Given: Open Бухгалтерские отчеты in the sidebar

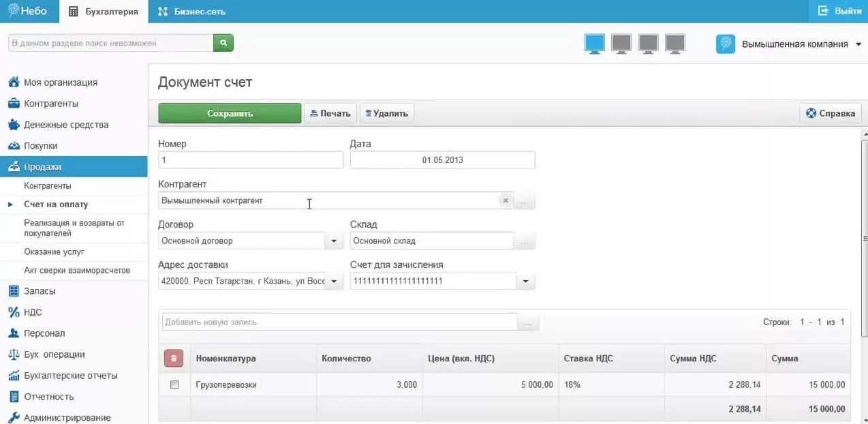Looking at the screenshot, I should click(x=70, y=376).
